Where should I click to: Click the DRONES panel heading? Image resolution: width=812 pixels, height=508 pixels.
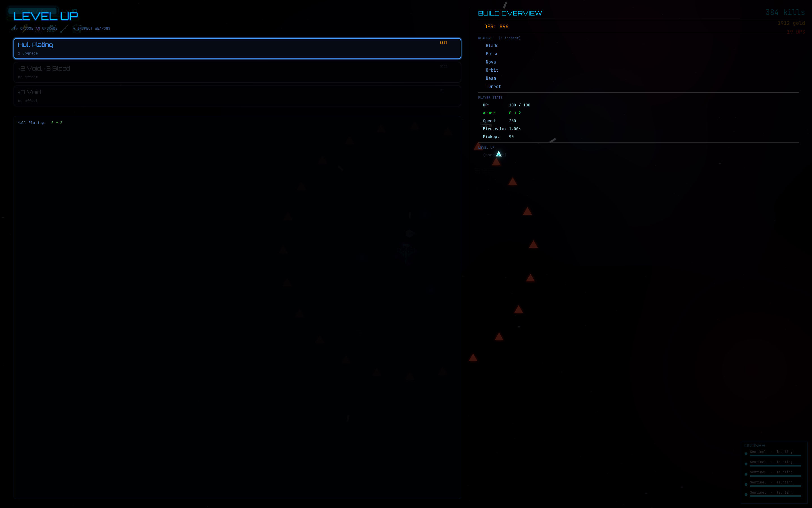pyautogui.click(x=754, y=446)
